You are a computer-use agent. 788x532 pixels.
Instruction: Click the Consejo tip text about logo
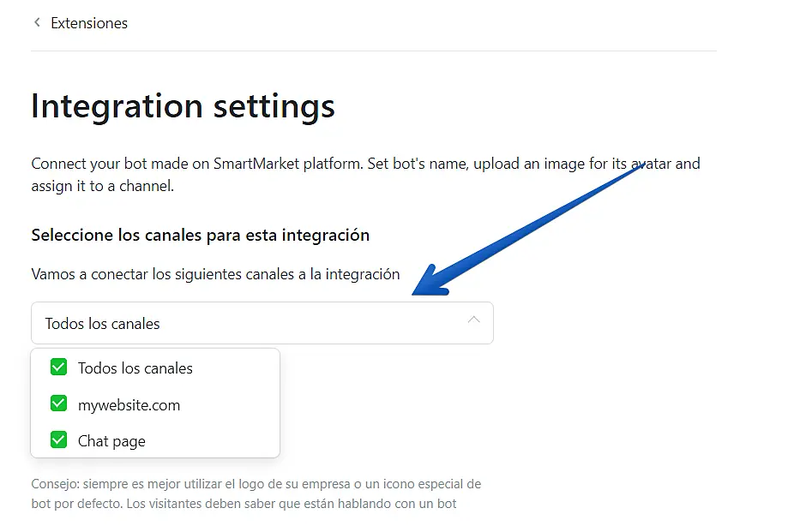point(256,485)
